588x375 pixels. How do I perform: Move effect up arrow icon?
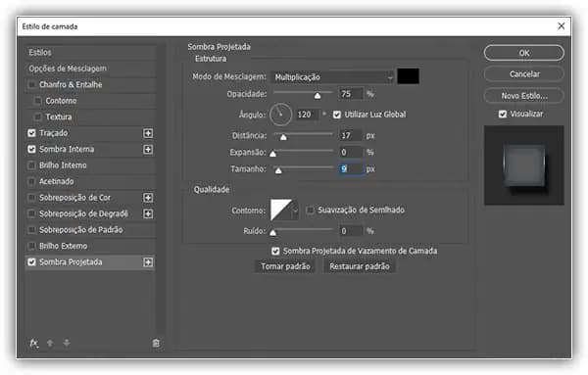pyautogui.click(x=50, y=343)
